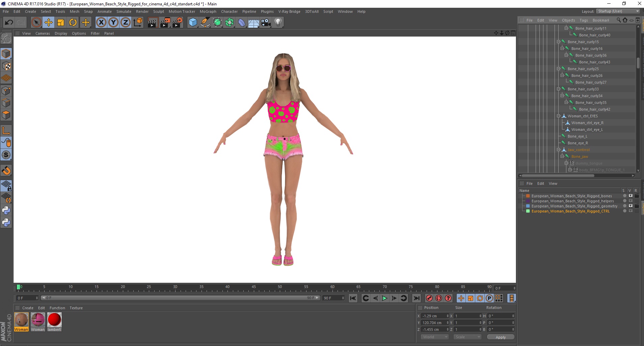Select the red lambert material
The width and height of the screenshot is (644, 346).
tap(54, 322)
